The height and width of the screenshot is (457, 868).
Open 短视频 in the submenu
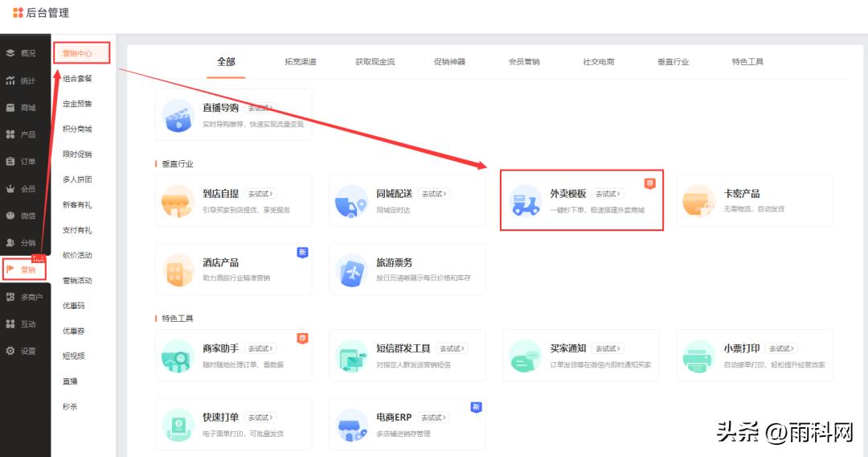click(x=74, y=356)
